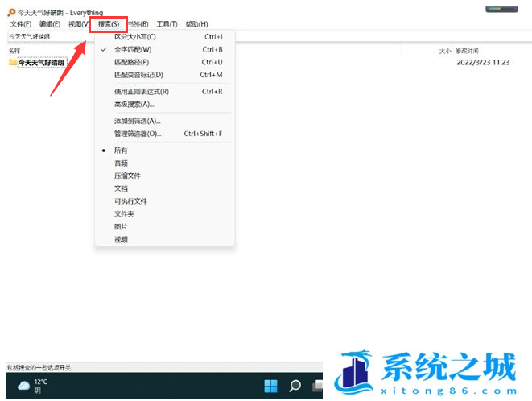Select the 文件夹 filter

click(165, 214)
